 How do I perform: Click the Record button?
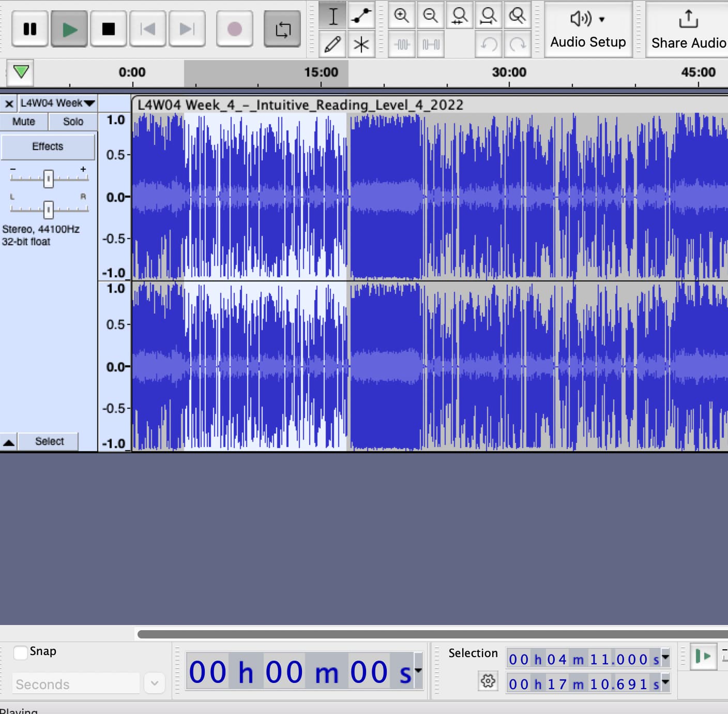pyautogui.click(x=235, y=29)
